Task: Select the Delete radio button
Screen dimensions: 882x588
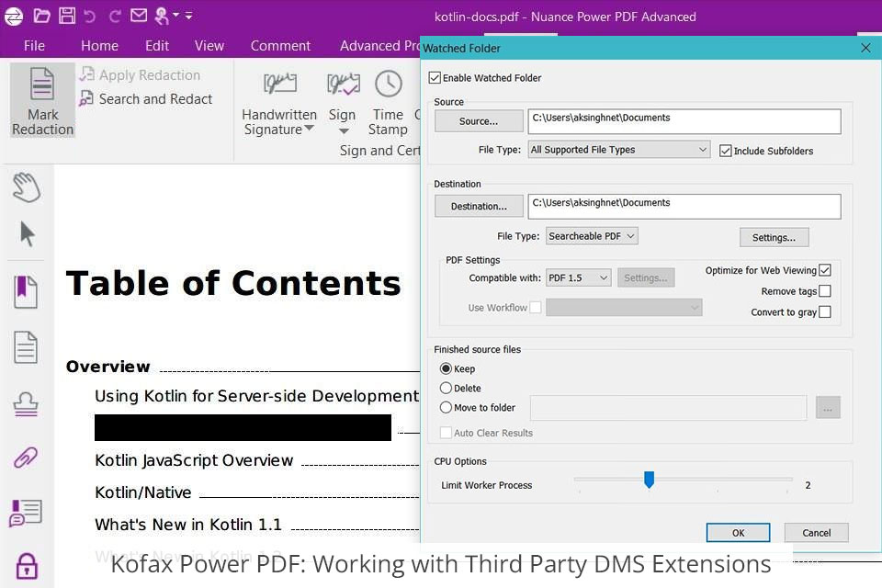Action: coord(447,388)
